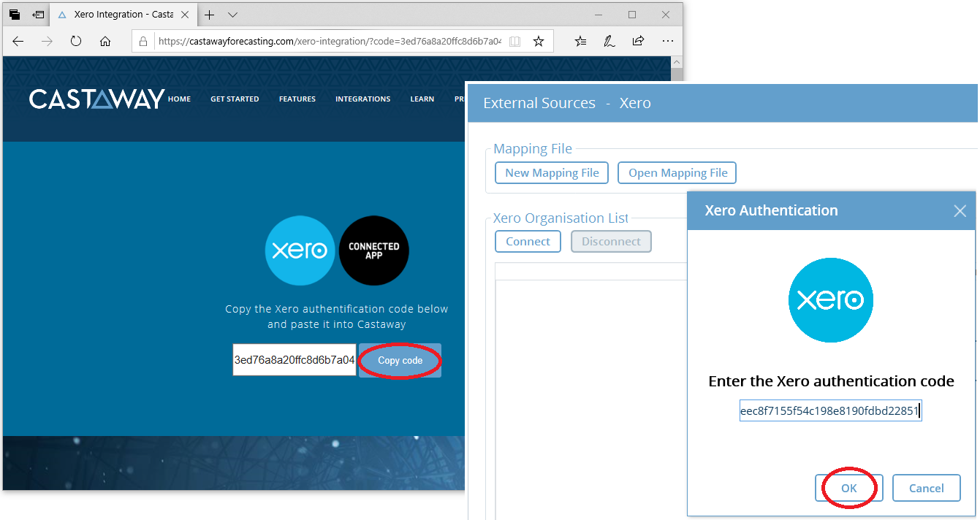980x520 pixels.
Task: Click the browser Home icon
Action: coord(105,42)
